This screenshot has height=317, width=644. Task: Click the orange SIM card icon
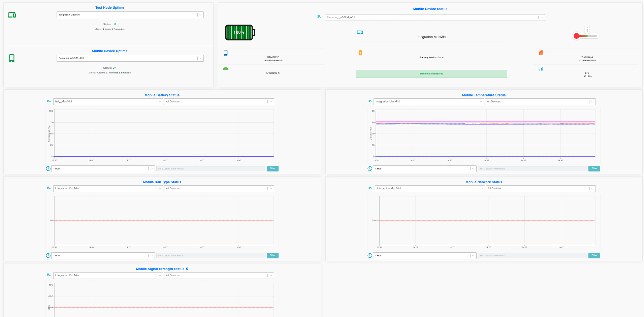pyautogui.click(x=541, y=53)
